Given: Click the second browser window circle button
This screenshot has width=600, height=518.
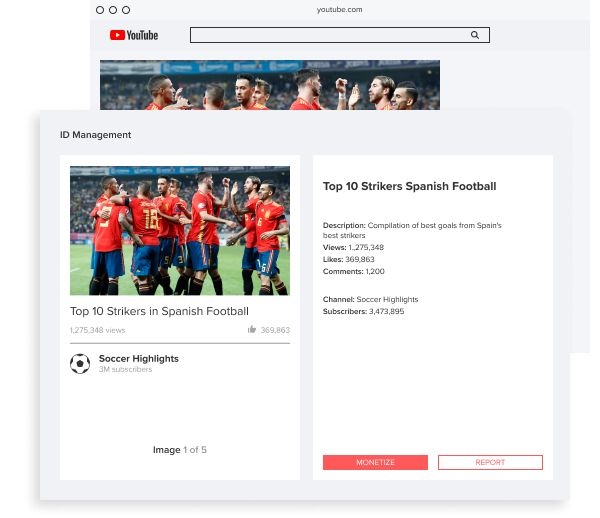Looking at the screenshot, I should click(113, 10).
